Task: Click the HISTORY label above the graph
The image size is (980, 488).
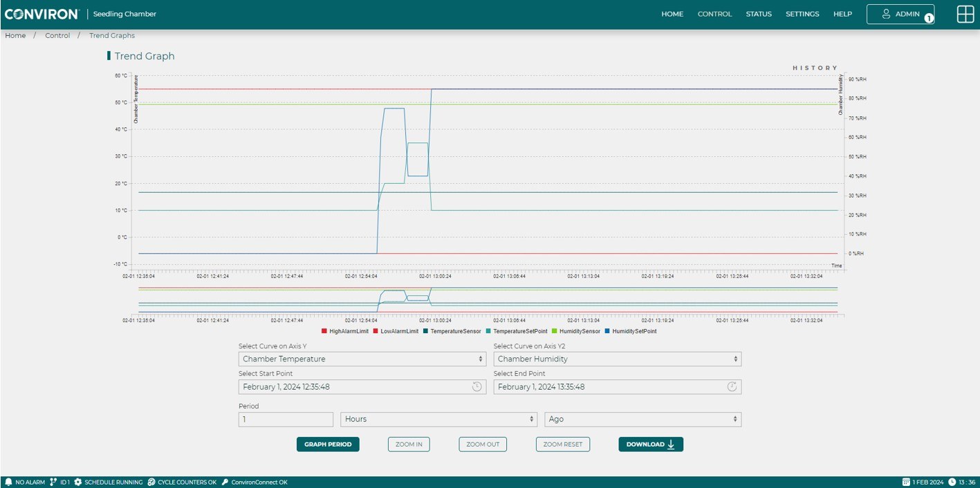Action: (x=815, y=68)
